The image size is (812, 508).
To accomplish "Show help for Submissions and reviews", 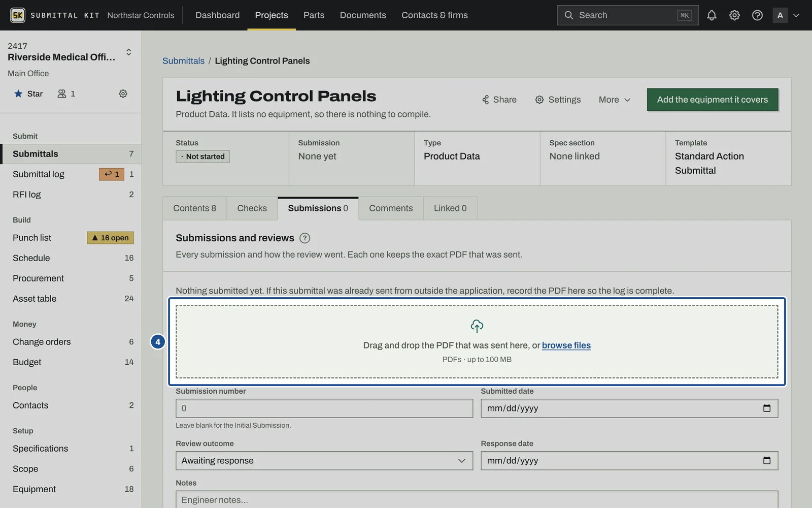I will pyautogui.click(x=304, y=238).
